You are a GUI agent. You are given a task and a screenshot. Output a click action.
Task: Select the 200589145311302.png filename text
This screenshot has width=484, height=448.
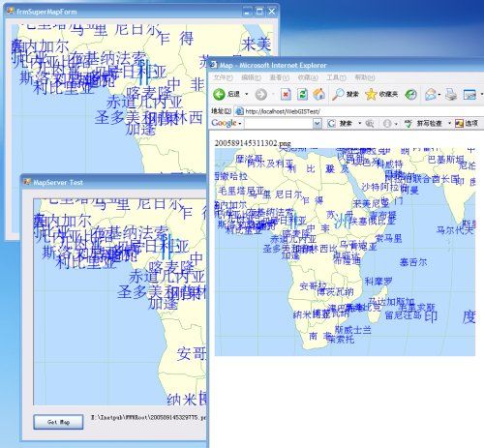pyautogui.click(x=253, y=143)
